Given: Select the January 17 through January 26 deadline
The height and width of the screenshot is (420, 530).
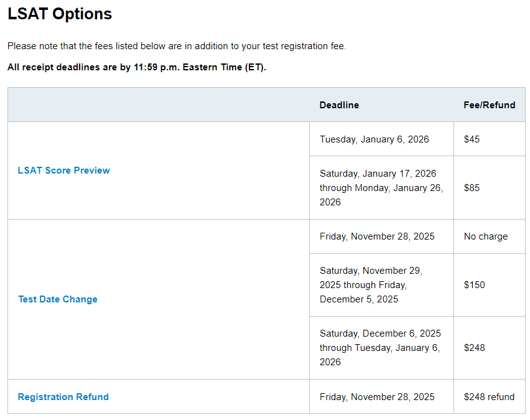Looking at the screenshot, I should 381,188.
